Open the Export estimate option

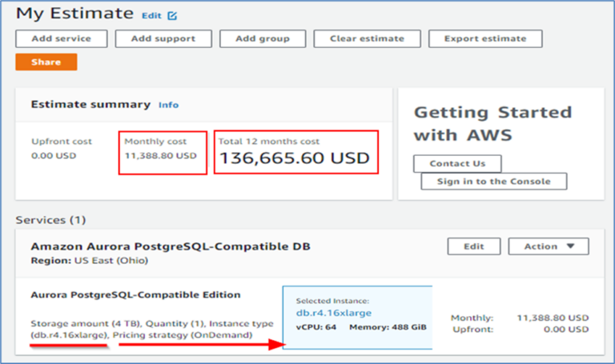[486, 38]
